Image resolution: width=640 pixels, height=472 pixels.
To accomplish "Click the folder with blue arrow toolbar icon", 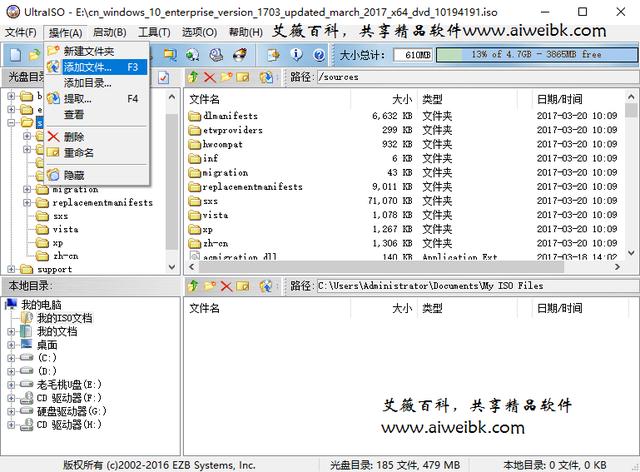I will point(170,55).
